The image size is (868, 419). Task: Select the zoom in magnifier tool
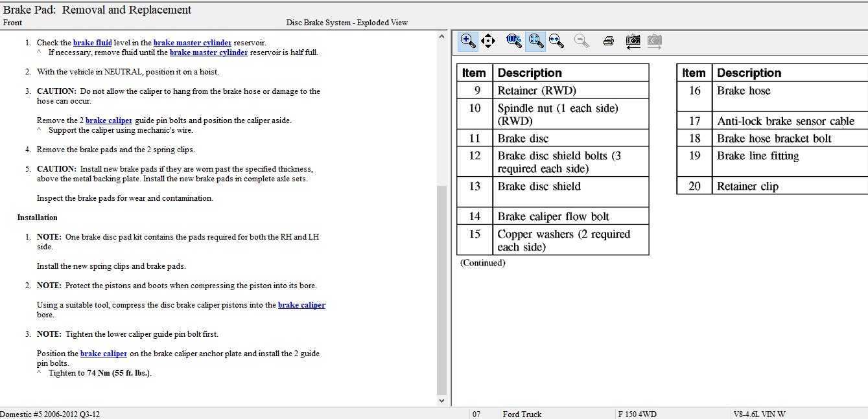point(468,41)
